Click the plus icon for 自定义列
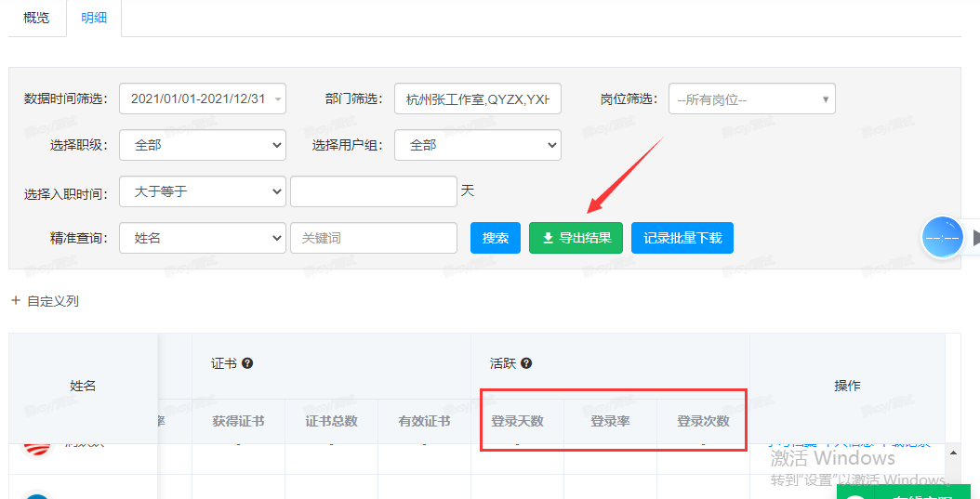980x499 pixels. coord(15,301)
